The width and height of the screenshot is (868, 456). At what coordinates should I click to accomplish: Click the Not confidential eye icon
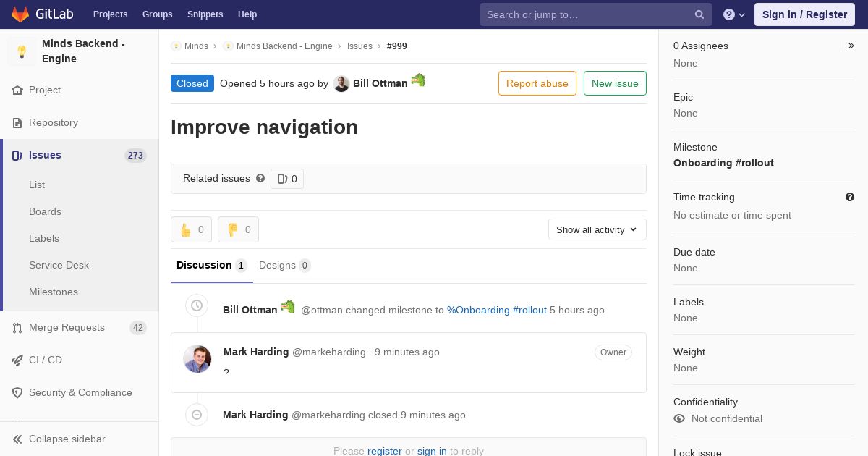(x=679, y=418)
